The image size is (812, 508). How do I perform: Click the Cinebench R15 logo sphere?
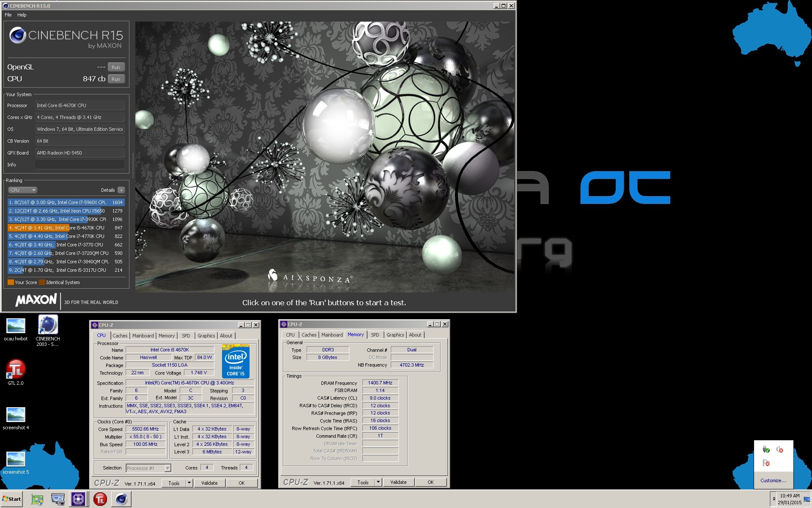[18, 35]
